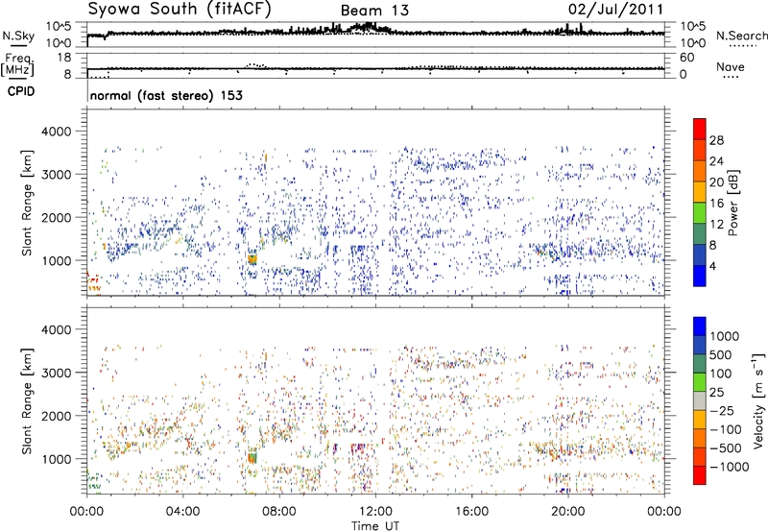The height and width of the screenshot is (532, 768).
Task: Click the '16:00' time axis label
Action: coord(471,512)
